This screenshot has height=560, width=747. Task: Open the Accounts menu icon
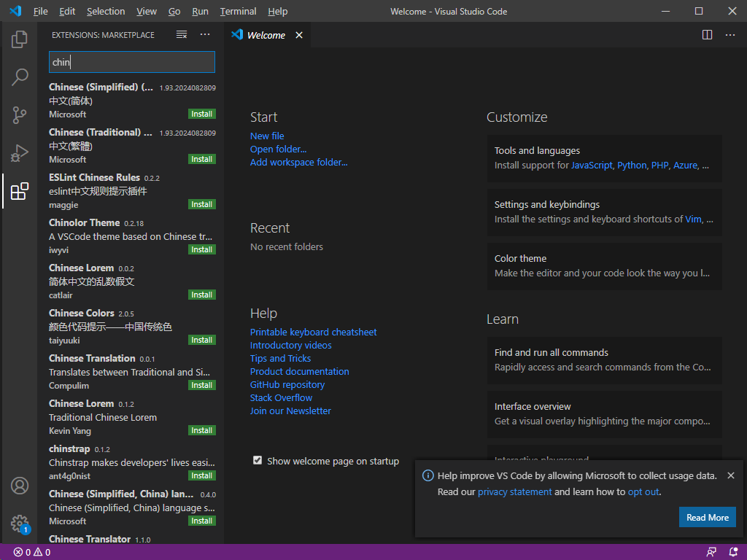(x=20, y=486)
